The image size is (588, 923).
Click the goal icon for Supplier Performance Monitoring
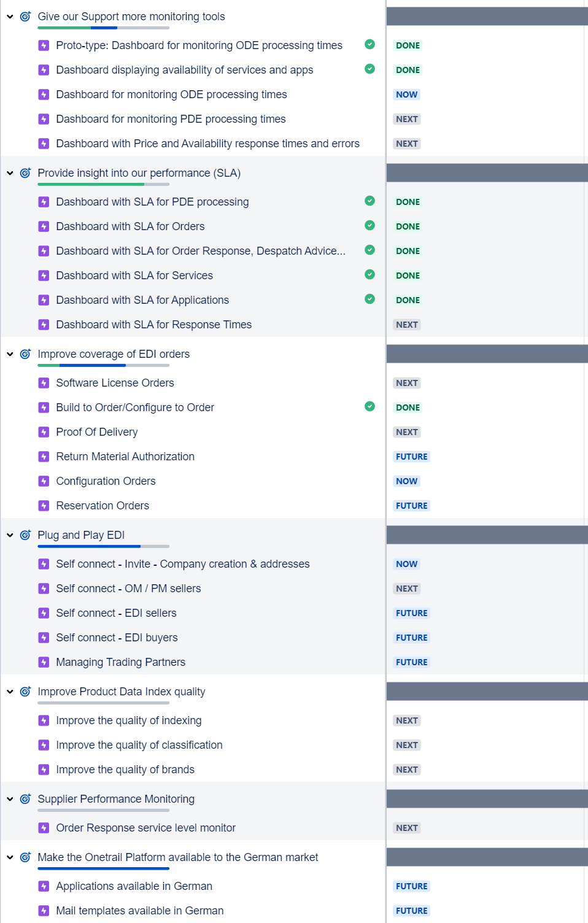click(x=25, y=799)
